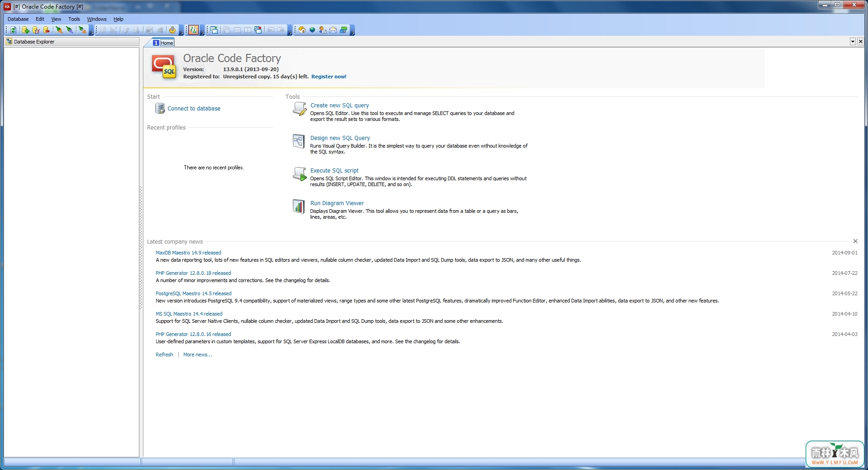The width and height of the screenshot is (868, 470).
Task: Click the joystick-shaped toolbar icon
Action: (172, 30)
